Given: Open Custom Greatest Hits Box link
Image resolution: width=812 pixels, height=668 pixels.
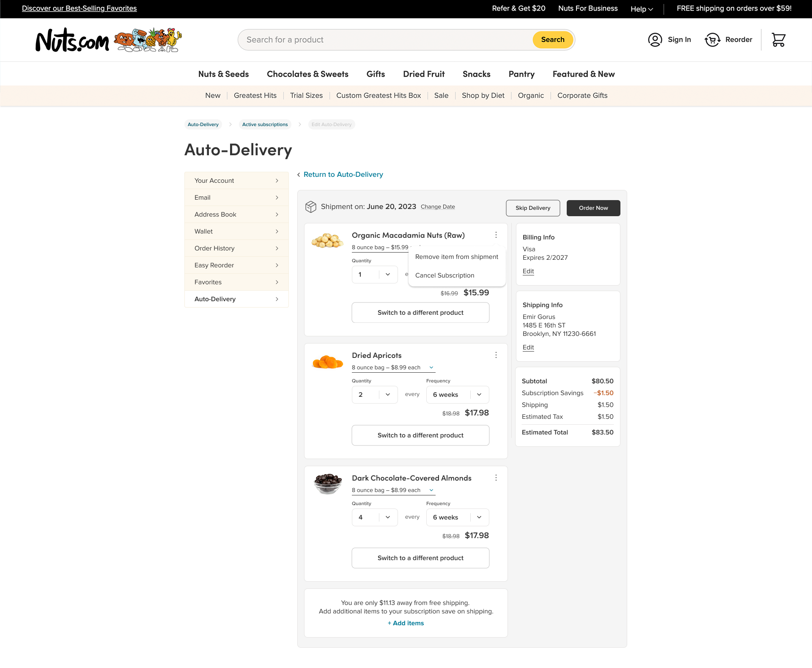Looking at the screenshot, I should coord(379,96).
